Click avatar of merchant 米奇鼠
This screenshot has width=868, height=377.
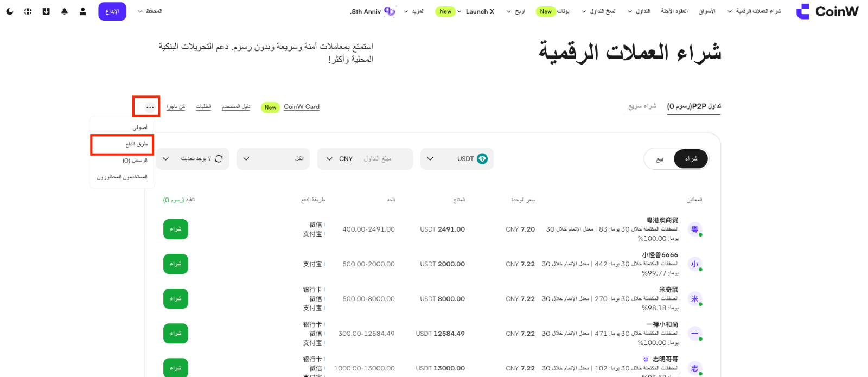click(x=695, y=299)
